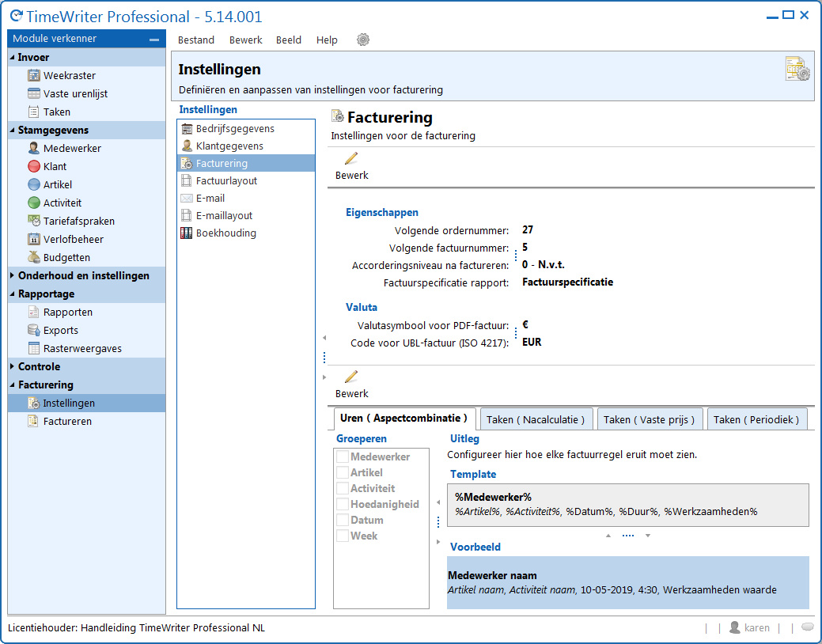Switch to Taken ( Periodiek ) tab
Image resolution: width=822 pixels, height=644 pixels.
click(756, 419)
